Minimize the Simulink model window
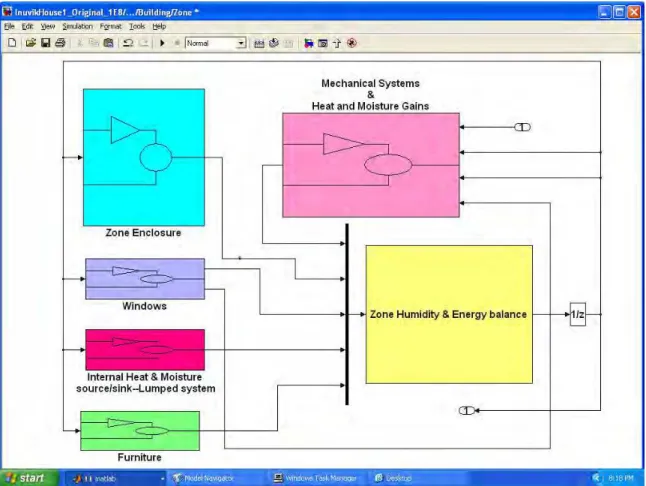This screenshot has height=486, width=646. (604, 12)
